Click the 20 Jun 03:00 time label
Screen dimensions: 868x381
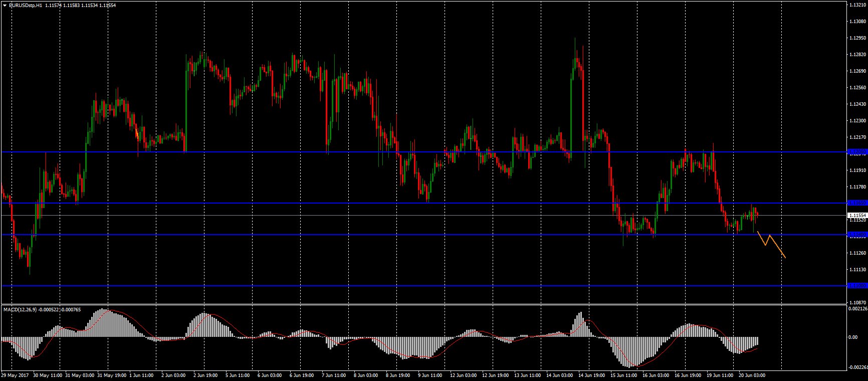tap(752, 375)
